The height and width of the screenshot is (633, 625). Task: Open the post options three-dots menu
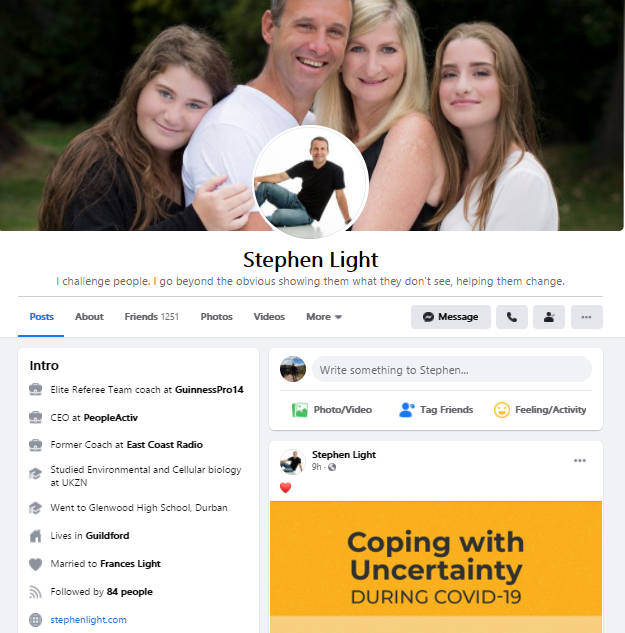point(580,461)
